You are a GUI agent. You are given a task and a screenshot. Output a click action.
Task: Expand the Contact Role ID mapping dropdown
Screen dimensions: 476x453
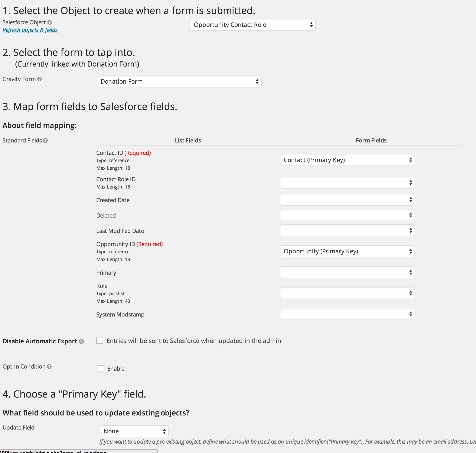coord(347,183)
